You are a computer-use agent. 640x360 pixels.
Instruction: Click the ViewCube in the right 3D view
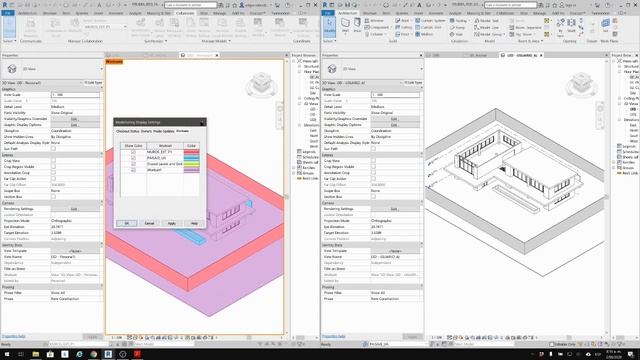581,85
